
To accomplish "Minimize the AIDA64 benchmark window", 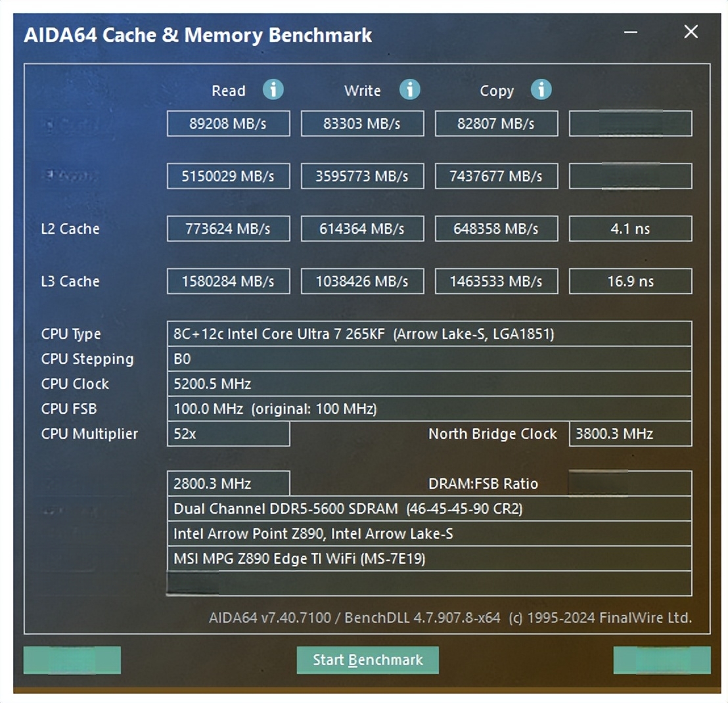I will (x=631, y=32).
